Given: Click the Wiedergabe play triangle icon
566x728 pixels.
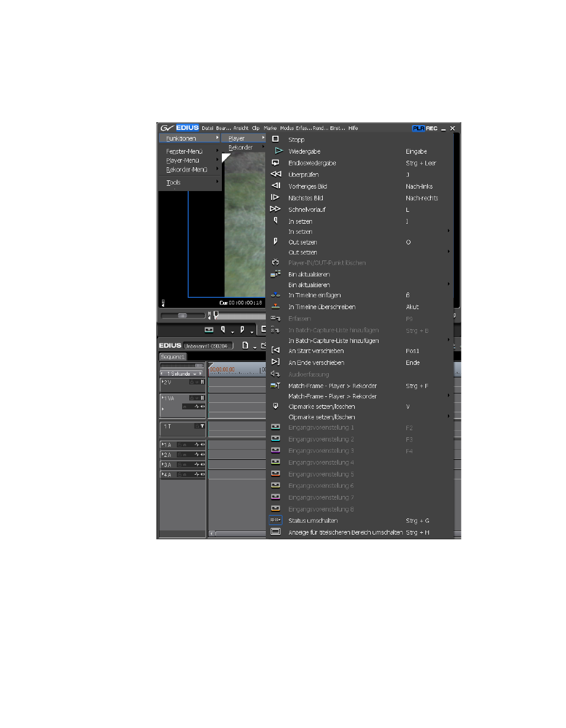Looking at the screenshot, I should coord(279,151).
